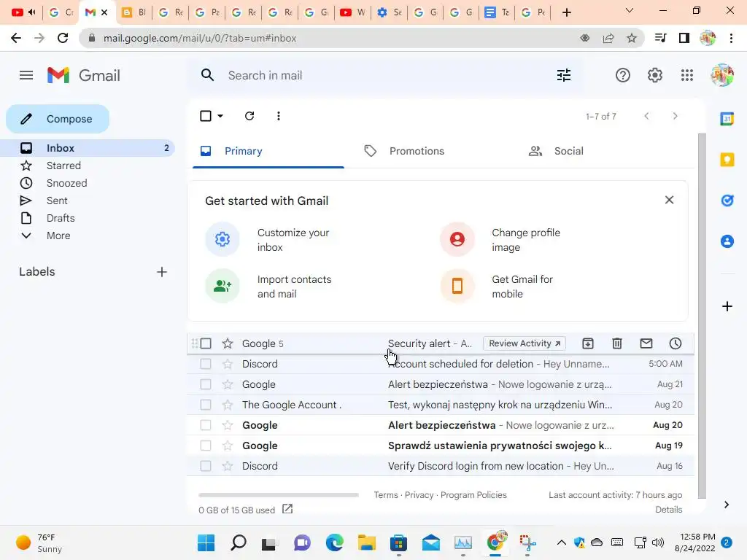Open the Terms link in footer

point(386,495)
